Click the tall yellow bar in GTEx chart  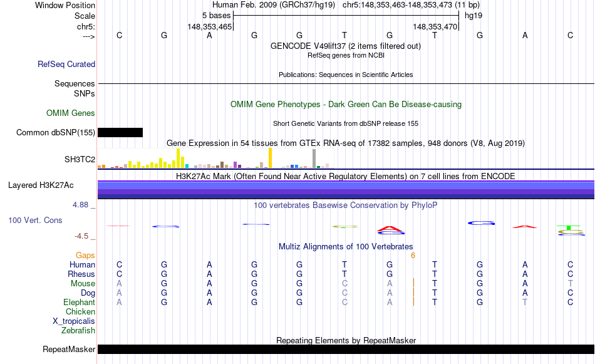[x=270, y=158]
